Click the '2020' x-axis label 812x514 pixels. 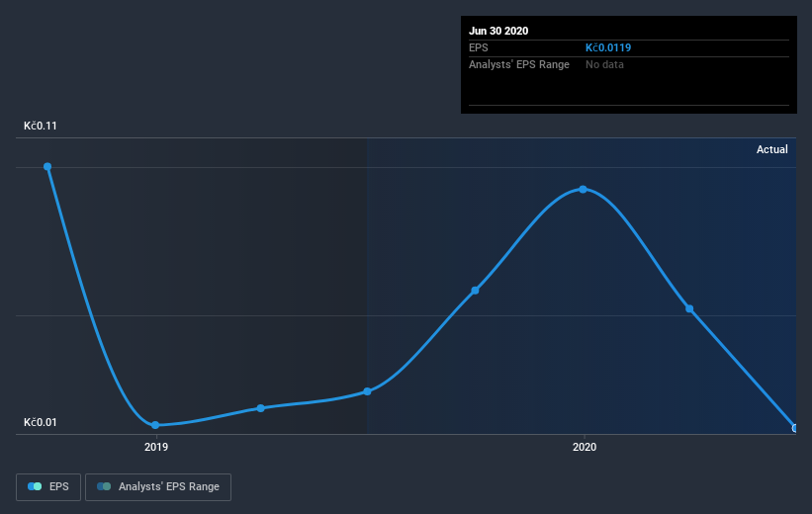pos(585,447)
